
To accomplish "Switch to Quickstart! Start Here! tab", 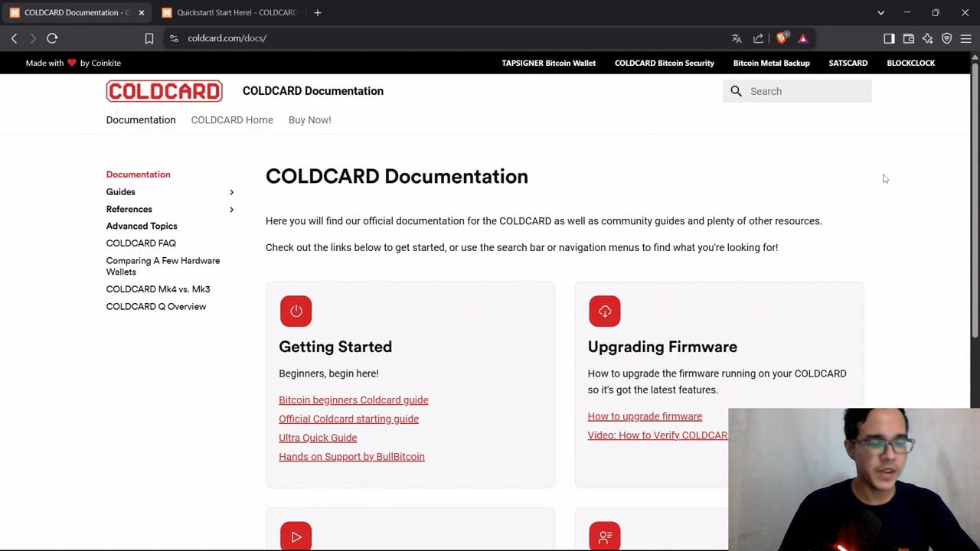I will coord(229,12).
